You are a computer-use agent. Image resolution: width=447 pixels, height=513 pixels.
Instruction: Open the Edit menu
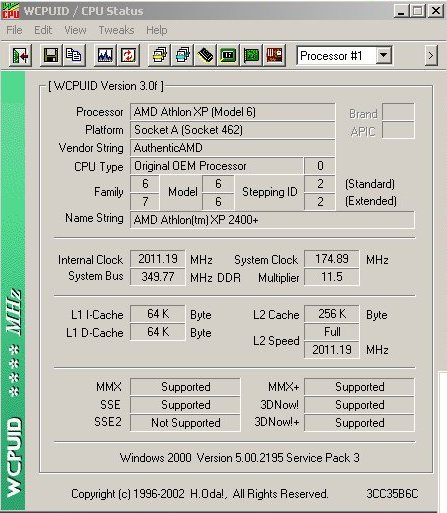(x=43, y=30)
